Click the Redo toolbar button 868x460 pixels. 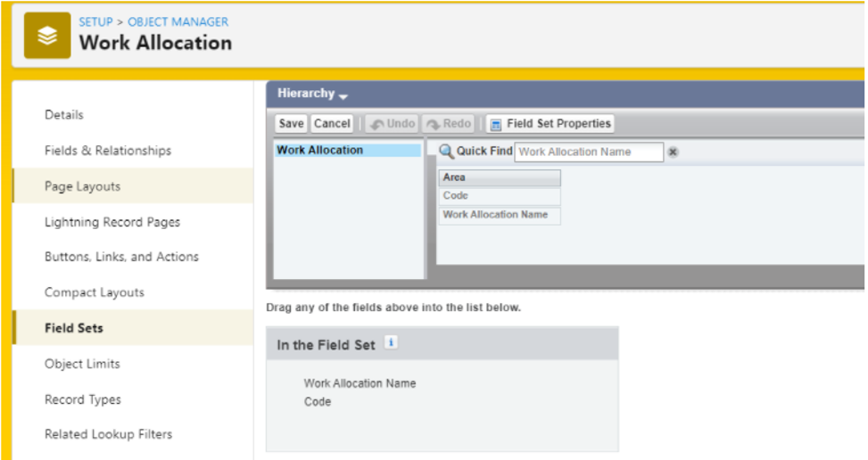[448, 124]
